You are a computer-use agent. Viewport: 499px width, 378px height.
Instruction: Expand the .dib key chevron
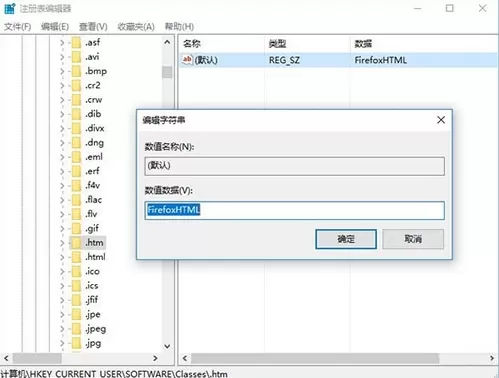(62, 114)
